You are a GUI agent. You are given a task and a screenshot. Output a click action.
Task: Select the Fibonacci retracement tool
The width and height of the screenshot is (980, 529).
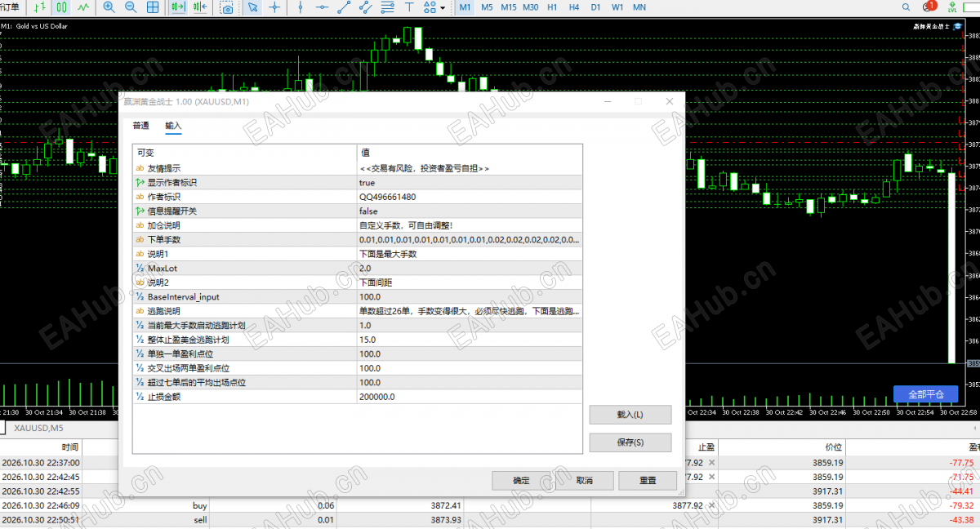387,7
